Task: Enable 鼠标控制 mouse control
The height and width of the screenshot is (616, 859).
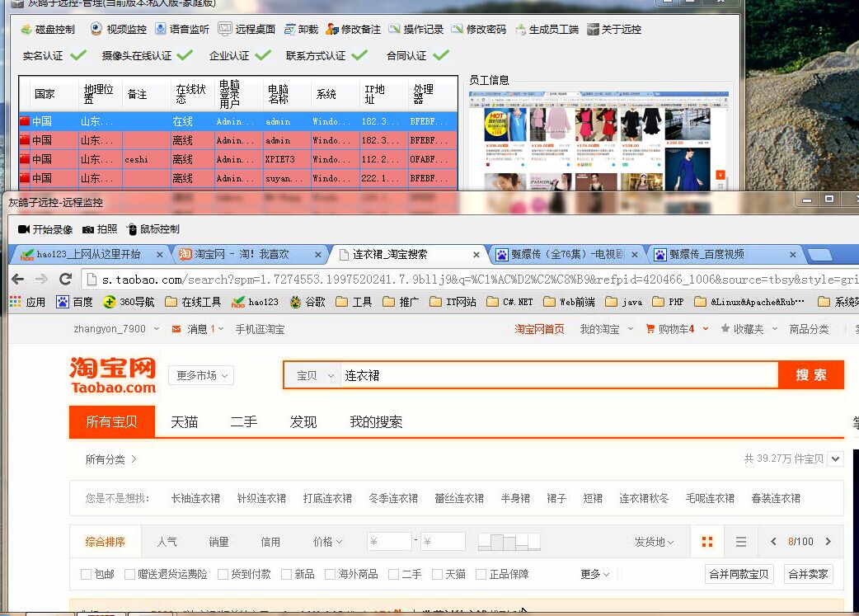Action: click(153, 229)
